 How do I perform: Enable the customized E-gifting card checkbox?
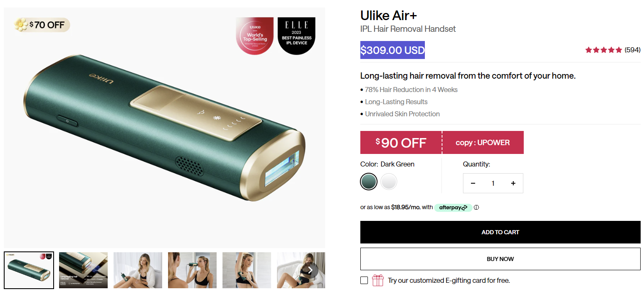364,280
